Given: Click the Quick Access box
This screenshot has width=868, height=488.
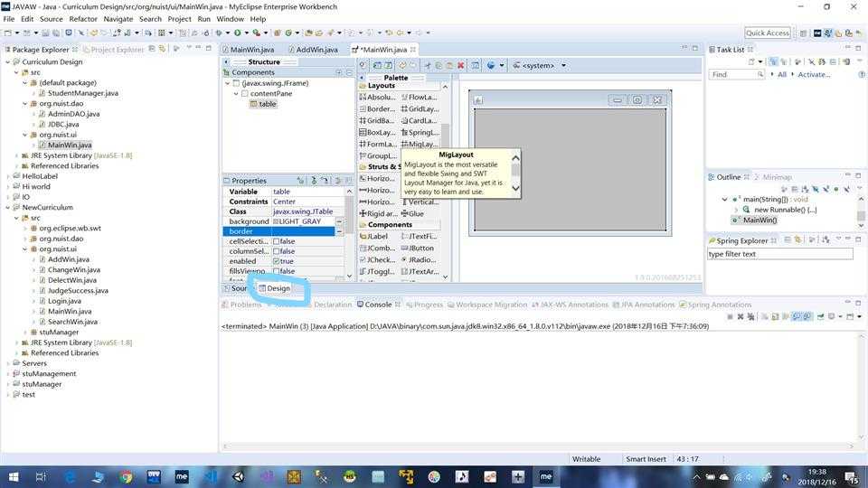Looking at the screenshot, I should 768,33.
